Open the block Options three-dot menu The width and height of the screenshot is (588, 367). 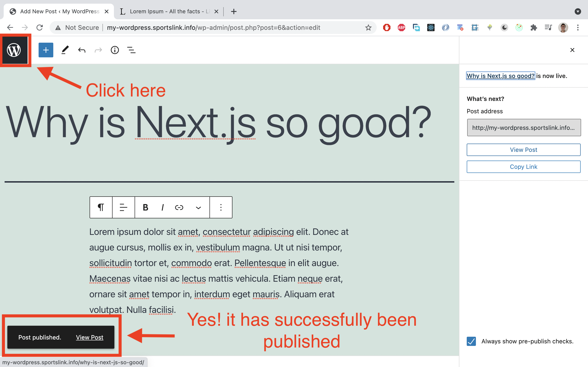pyautogui.click(x=221, y=207)
